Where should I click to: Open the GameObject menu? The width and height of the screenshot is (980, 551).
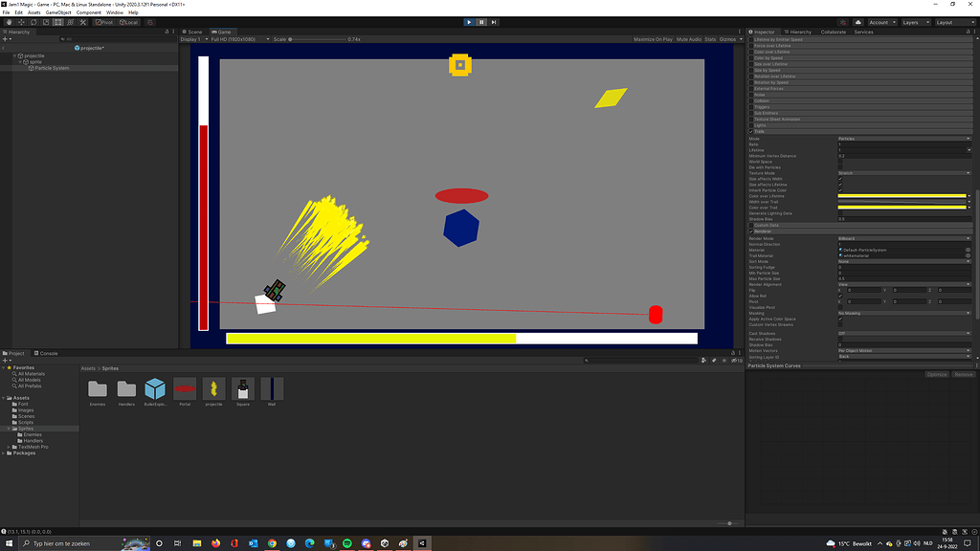57,11
